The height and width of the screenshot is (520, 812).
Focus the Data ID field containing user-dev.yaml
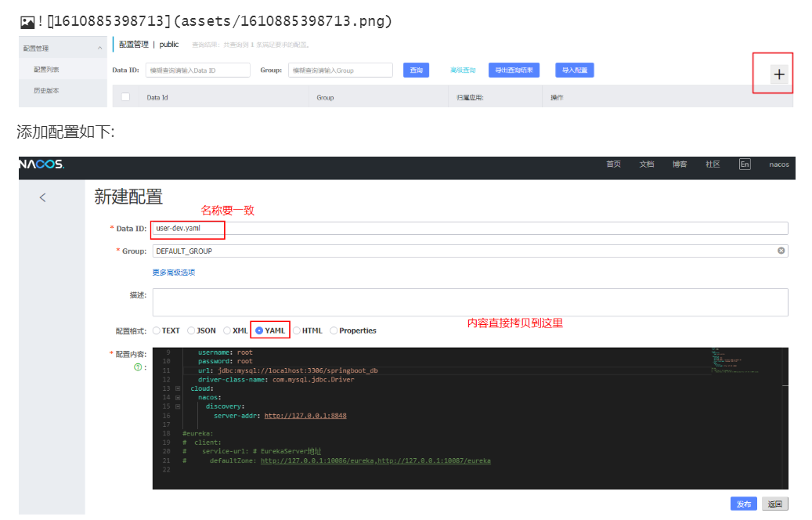click(471, 229)
